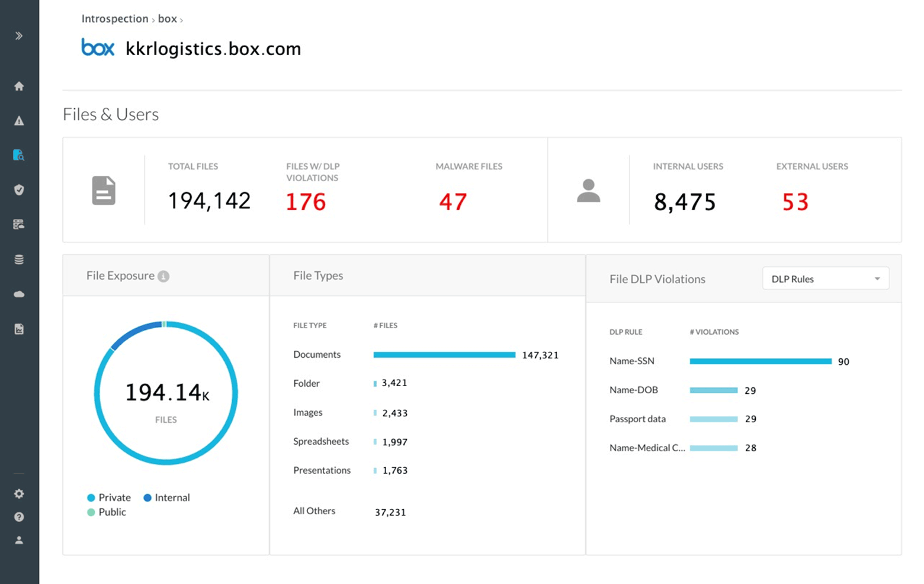The image size is (924, 584).
Task: Select the Passport data rule label
Action: tap(637, 419)
